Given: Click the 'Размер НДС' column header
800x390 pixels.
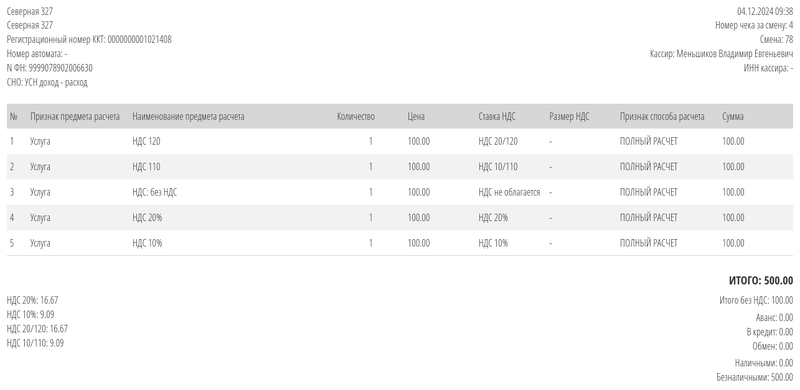Looking at the screenshot, I should (x=569, y=116).
